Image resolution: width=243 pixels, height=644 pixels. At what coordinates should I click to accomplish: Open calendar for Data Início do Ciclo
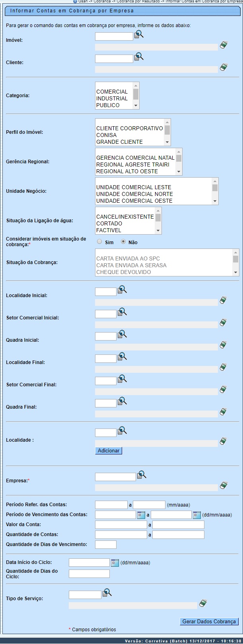click(x=115, y=563)
